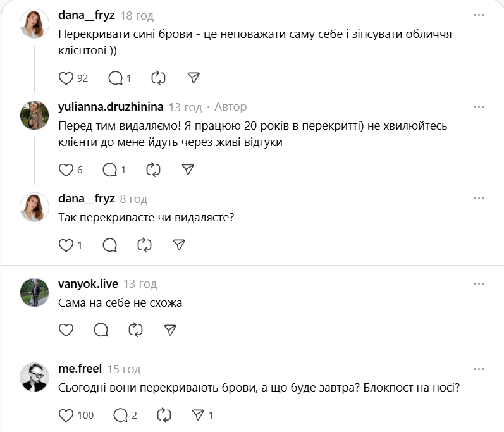The height and width of the screenshot is (432, 504).
Task: Like yulianna.druzhinina's reply
Action: 66,170
